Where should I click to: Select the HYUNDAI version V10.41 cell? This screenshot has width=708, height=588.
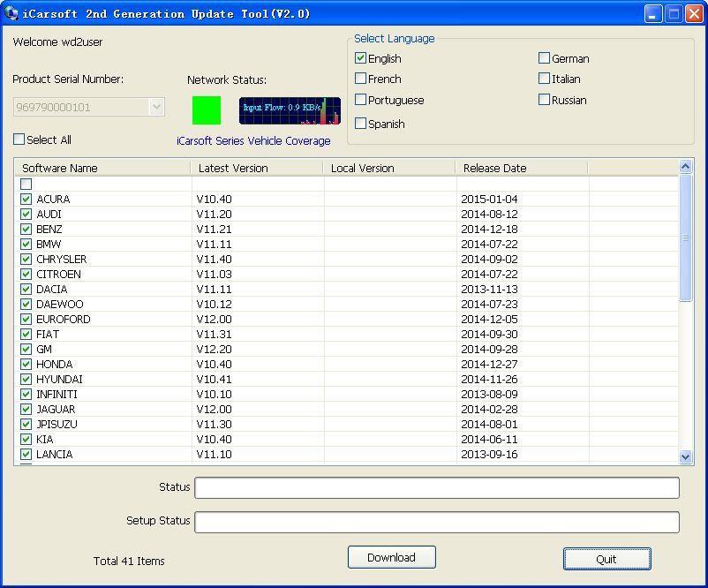coord(214,380)
